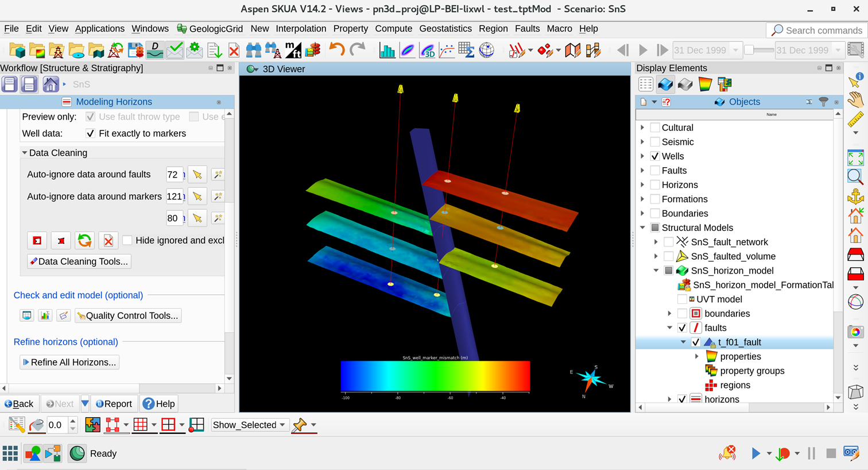Check the Cultural checkbox
This screenshot has width=868, height=470.
pos(655,128)
